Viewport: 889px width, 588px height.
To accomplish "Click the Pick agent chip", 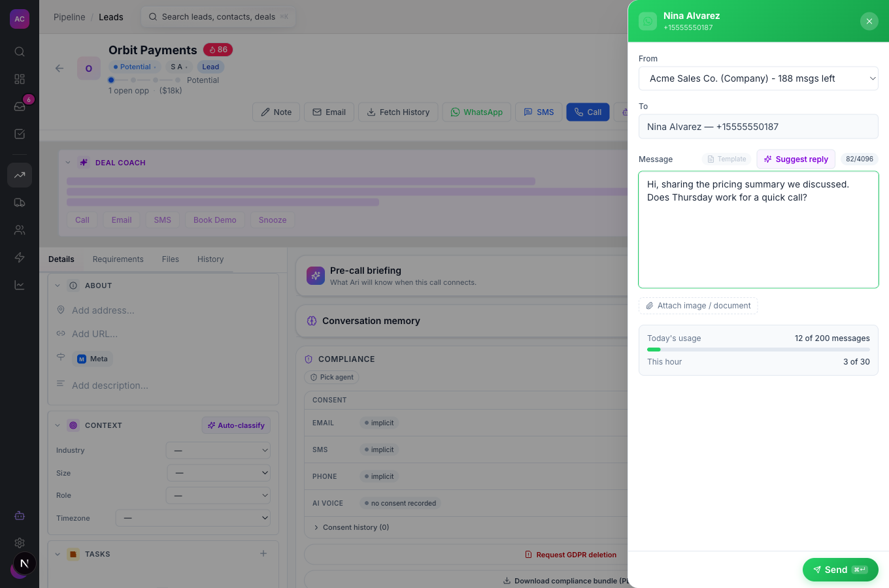I will click(331, 377).
